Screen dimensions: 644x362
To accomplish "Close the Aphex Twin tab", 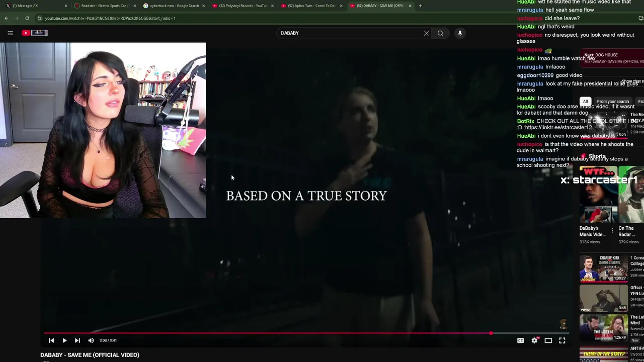I will point(341,6).
